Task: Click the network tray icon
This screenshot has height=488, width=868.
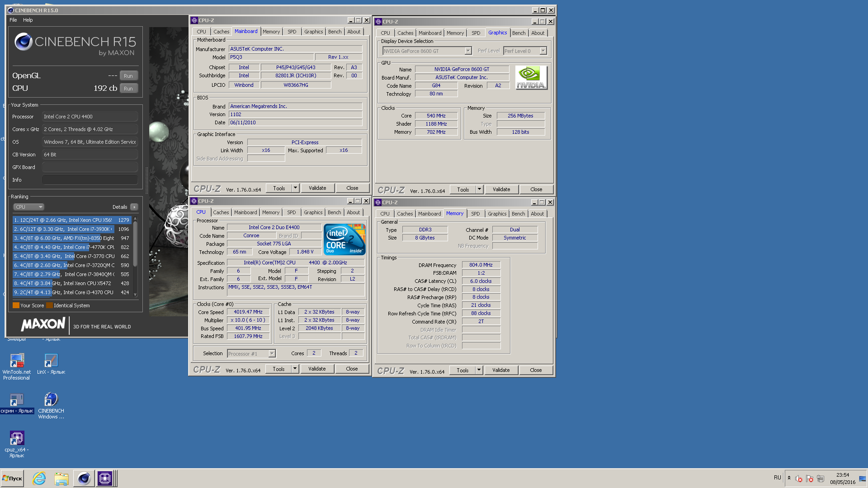Action: coord(821,479)
